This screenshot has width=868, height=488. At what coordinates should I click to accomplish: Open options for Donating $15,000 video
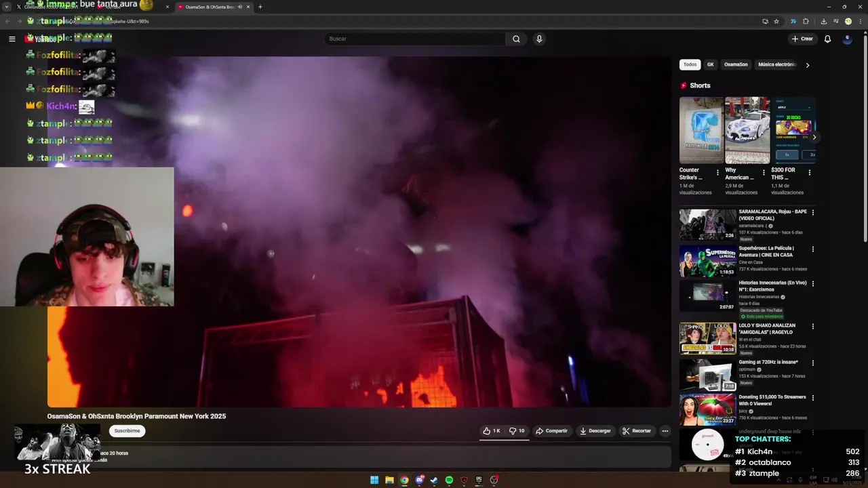coord(812,397)
